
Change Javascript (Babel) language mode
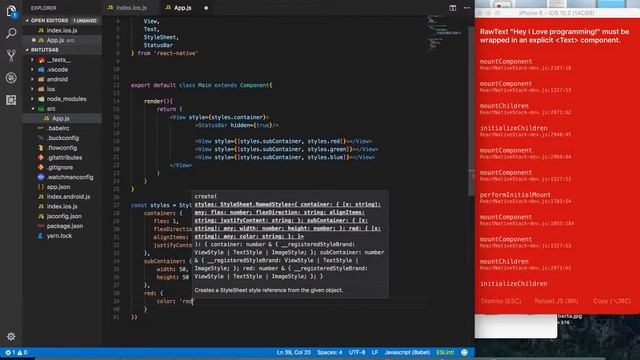click(x=407, y=352)
